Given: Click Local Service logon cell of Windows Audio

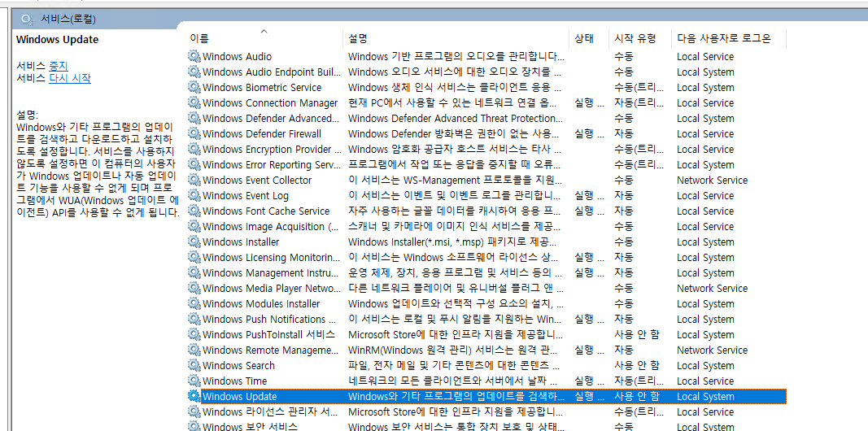Looking at the screenshot, I should (x=705, y=56).
